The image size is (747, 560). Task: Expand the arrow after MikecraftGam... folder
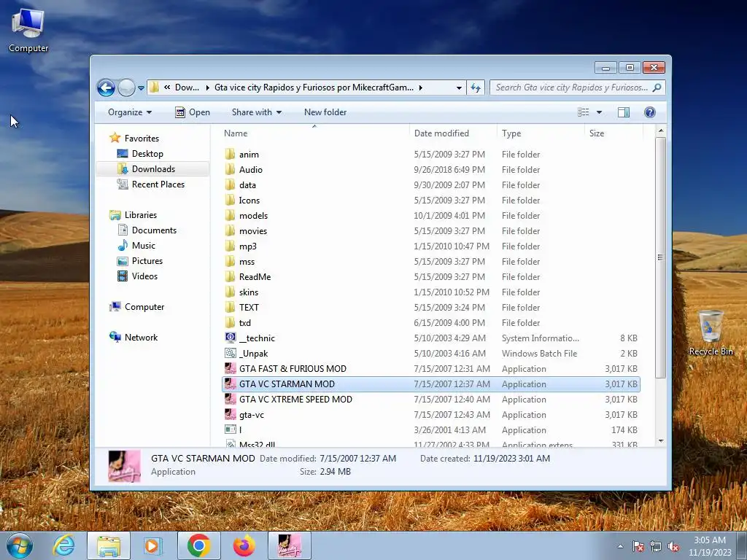tap(421, 87)
